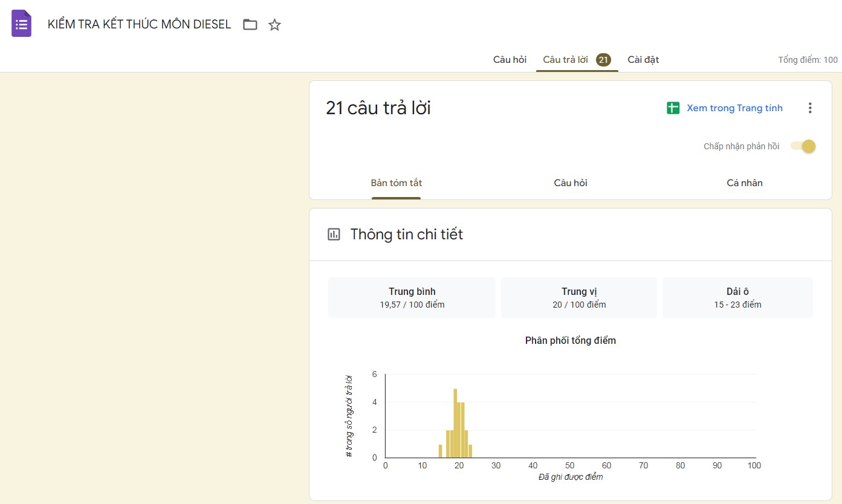Click the Dải ô 15 - 23 điểm card
The width and height of the screenshot is (842, 504).
click(737, 297)
